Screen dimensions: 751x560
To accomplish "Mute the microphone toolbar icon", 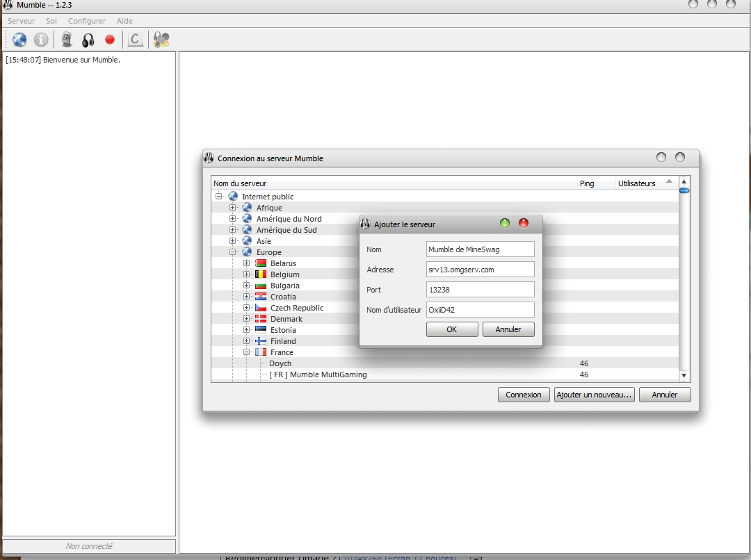I will point(67,39).
